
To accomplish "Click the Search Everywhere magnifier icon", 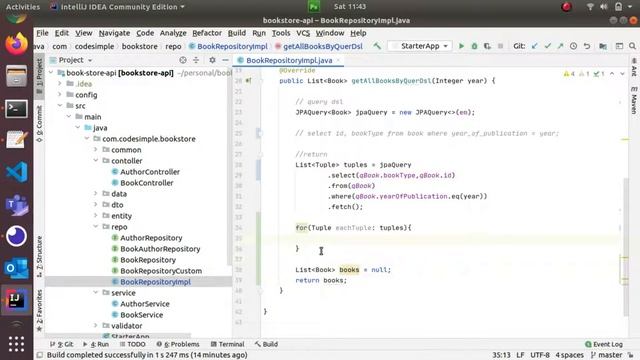I will coord(632,46).
